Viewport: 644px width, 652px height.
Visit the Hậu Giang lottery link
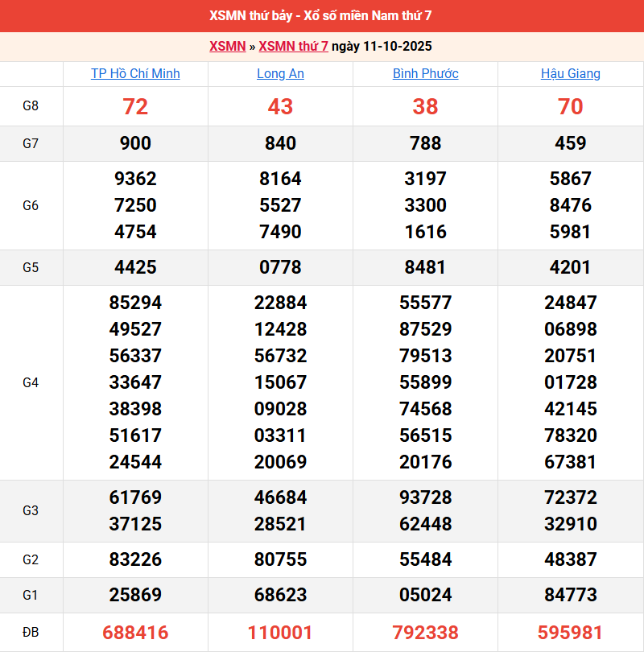pyautogui.click(x=570, y=73)
